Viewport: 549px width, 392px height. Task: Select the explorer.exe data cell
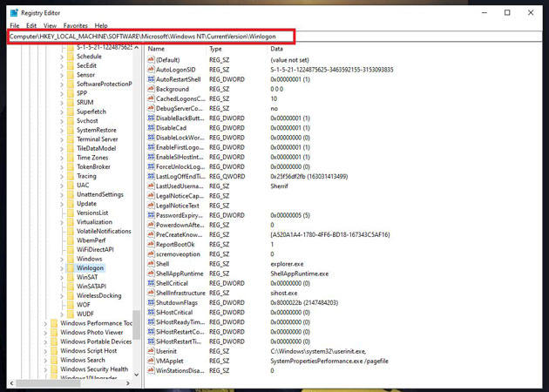click(x=287, y=264)
